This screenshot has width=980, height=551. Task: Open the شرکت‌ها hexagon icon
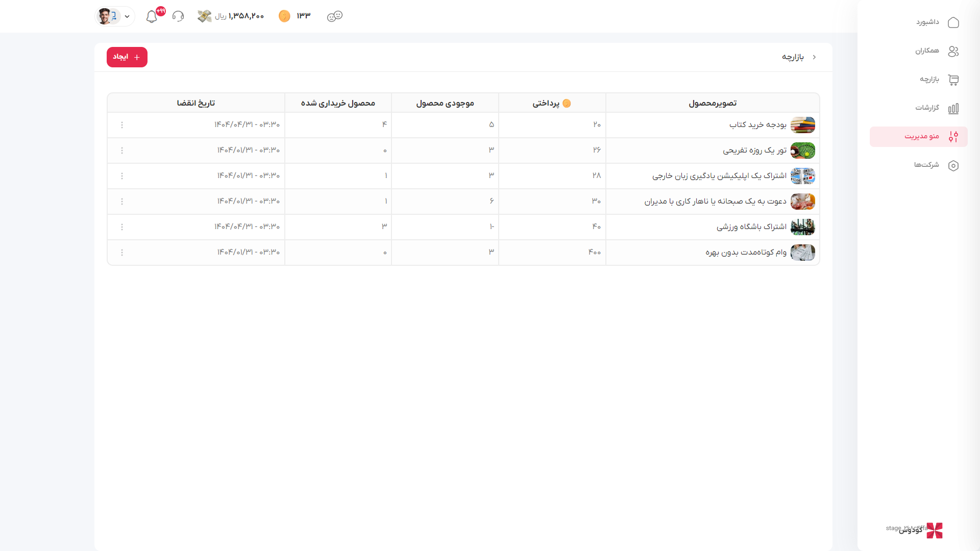click(x=953, y=165)
